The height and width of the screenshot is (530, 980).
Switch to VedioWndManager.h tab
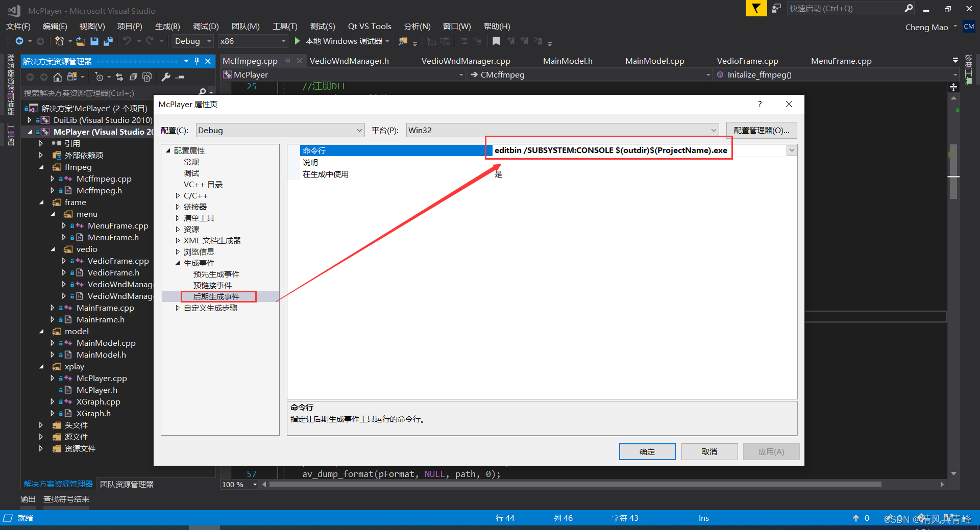point(349,61)
